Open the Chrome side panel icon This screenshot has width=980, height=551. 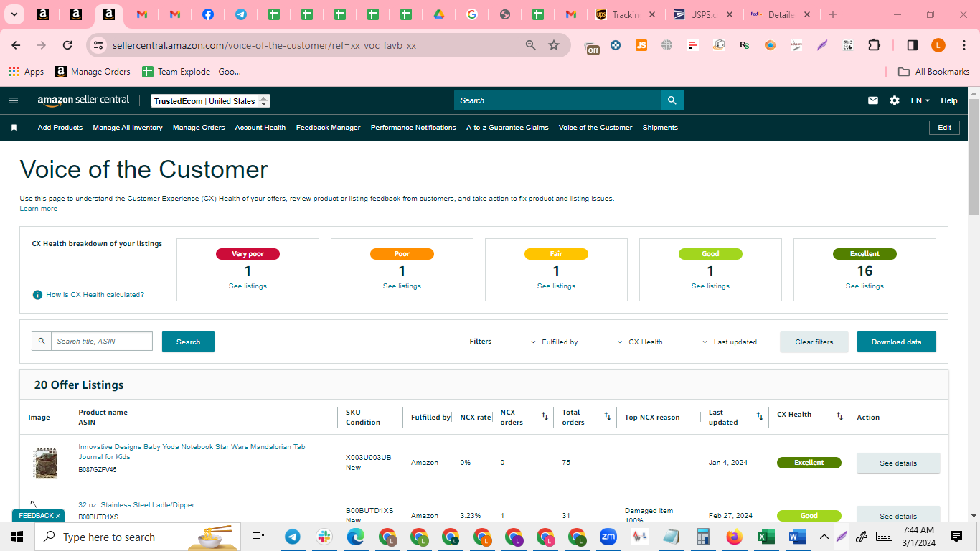tap(913, 45)
